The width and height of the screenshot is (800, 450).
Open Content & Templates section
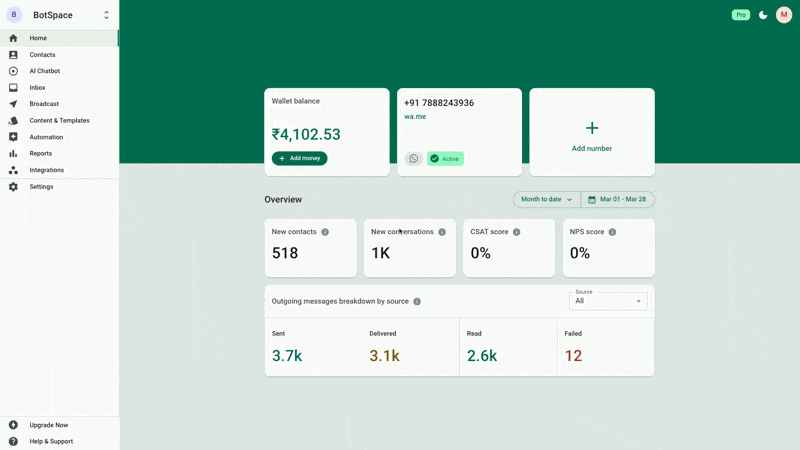[x=59, y=120]
